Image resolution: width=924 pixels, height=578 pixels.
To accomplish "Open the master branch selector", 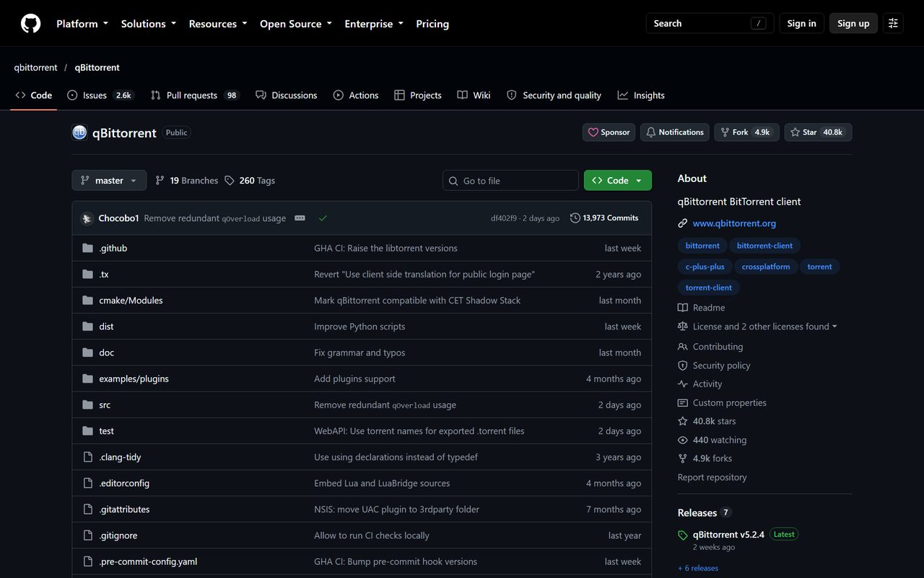I will (109, 181).
